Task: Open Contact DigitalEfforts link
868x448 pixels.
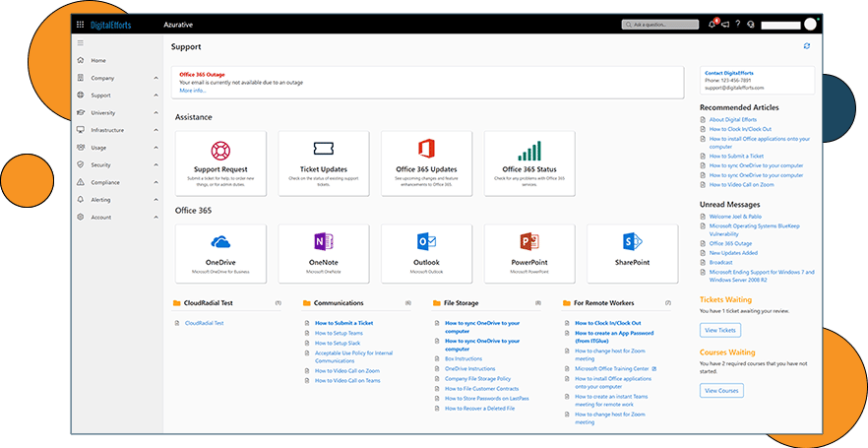Action: pos(729,73)
